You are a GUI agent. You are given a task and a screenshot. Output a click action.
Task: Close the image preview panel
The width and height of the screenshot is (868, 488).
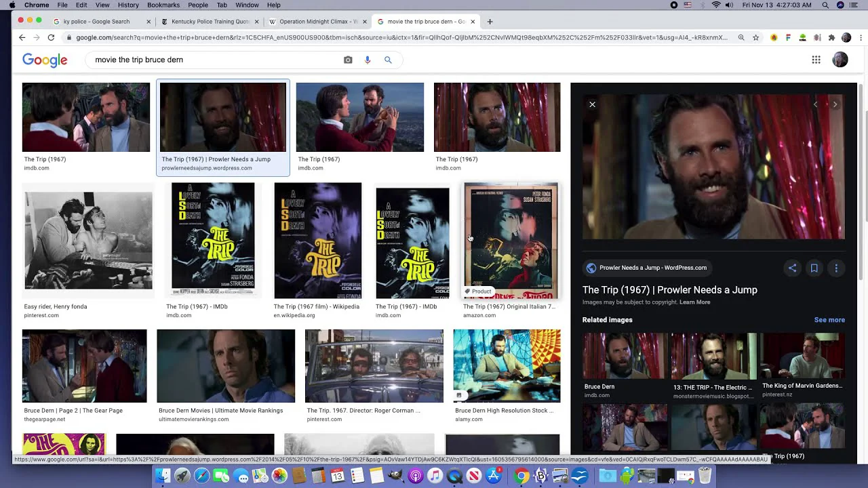point(592,104)
